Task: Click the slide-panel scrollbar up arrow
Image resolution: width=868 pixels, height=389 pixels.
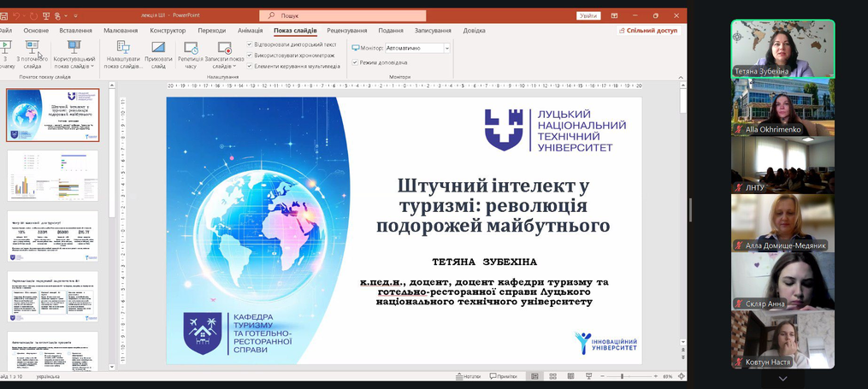Action: 112,85
